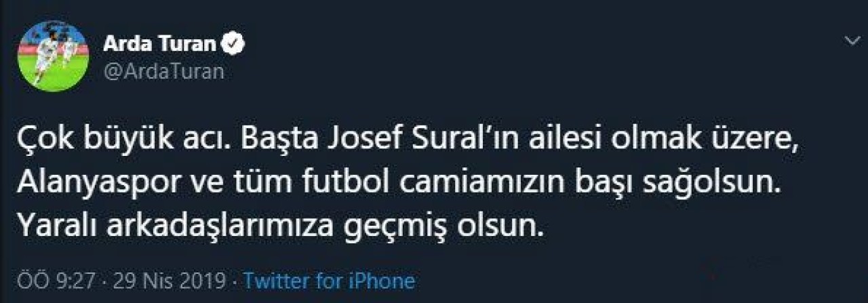This screenshot has width=868, height=303.
Task: Click the Twitter for iPhone source link
Action: 328,281
